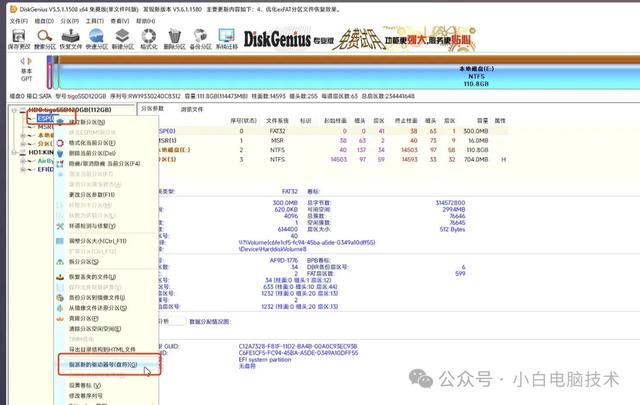The image size is (640, 405).
Task: Open the 文件(F) menu
Action: click(19, 21)
